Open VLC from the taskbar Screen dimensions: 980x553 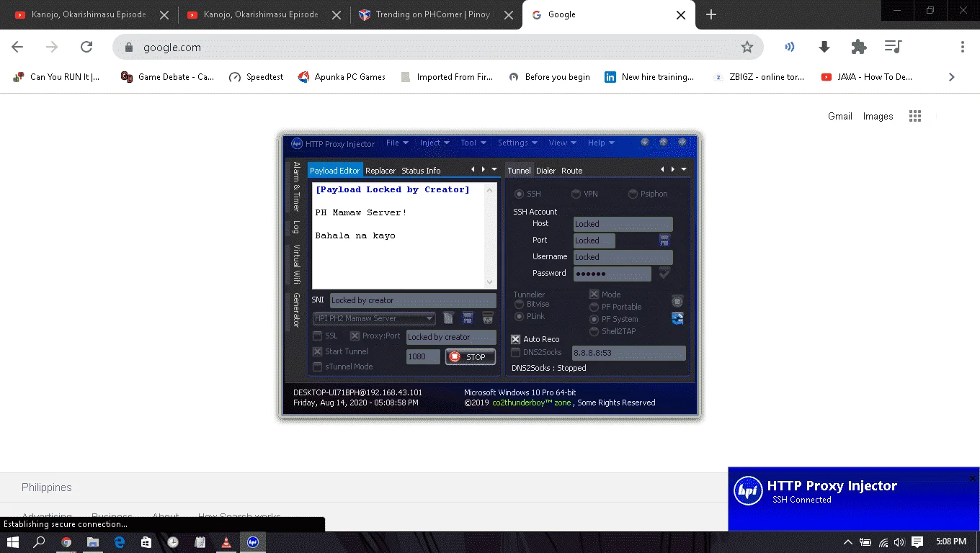226,542
